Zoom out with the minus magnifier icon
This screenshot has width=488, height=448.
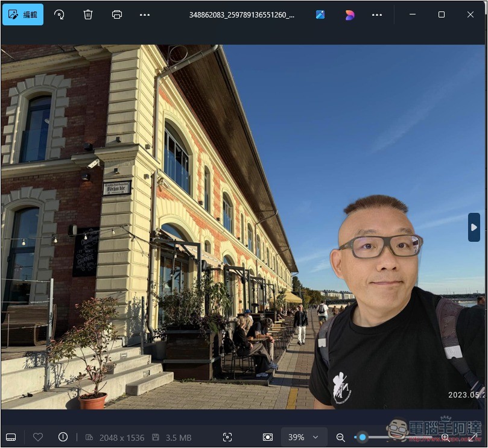click(341, 437)
